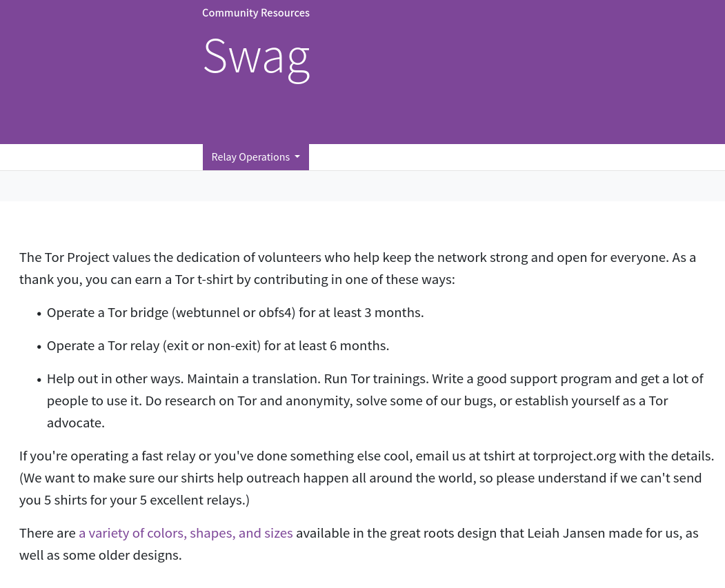Click the "5 shirts for your 5 excellent relays" text
The width and height of the screenshot is (725, 588).
(x=145, y=500)
